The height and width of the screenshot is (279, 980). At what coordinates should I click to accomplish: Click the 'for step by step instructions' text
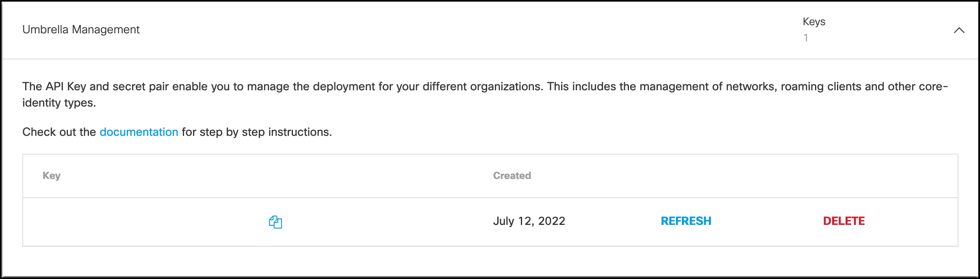tap(257, 132)
